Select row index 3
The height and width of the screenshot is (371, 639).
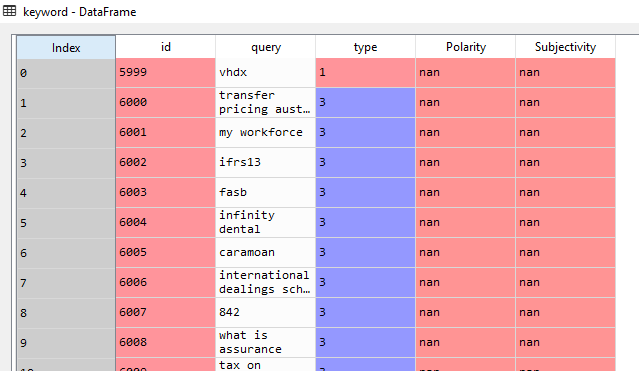[x=66, y=163]
